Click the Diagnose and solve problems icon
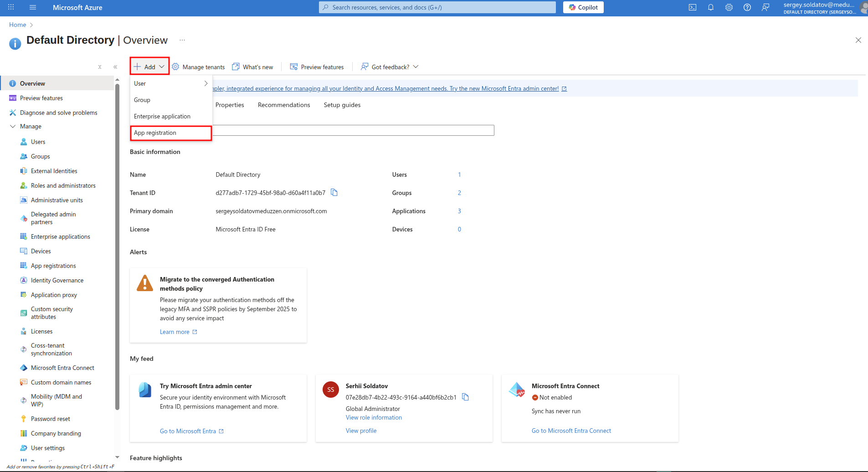The image size is (868, 472). 13,113
